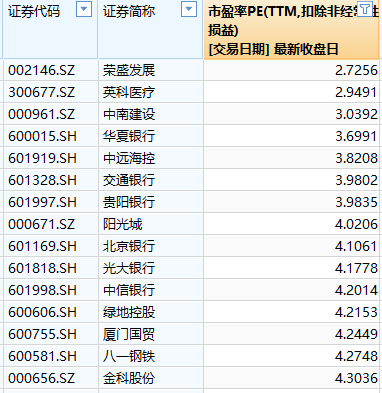This screenshot has width=382, height=393.
Task: Click the 贵阳银行 name cell
Action: click(151, 202)
